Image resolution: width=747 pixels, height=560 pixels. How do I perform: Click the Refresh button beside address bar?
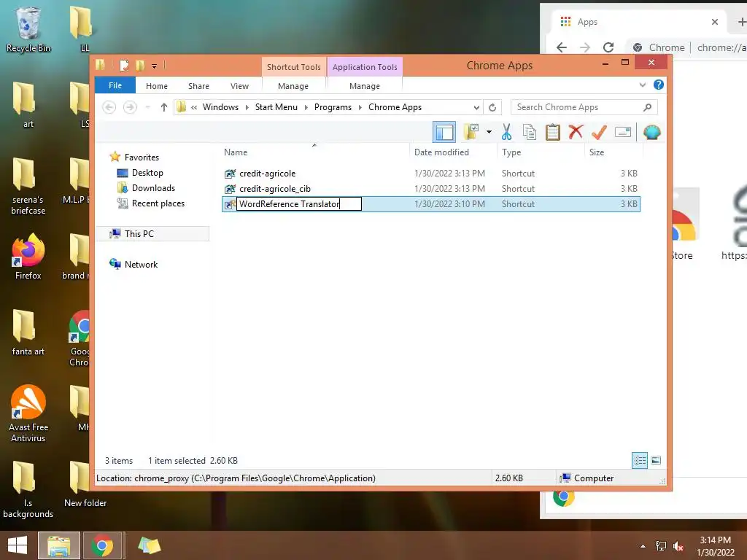tap(492, 107)
